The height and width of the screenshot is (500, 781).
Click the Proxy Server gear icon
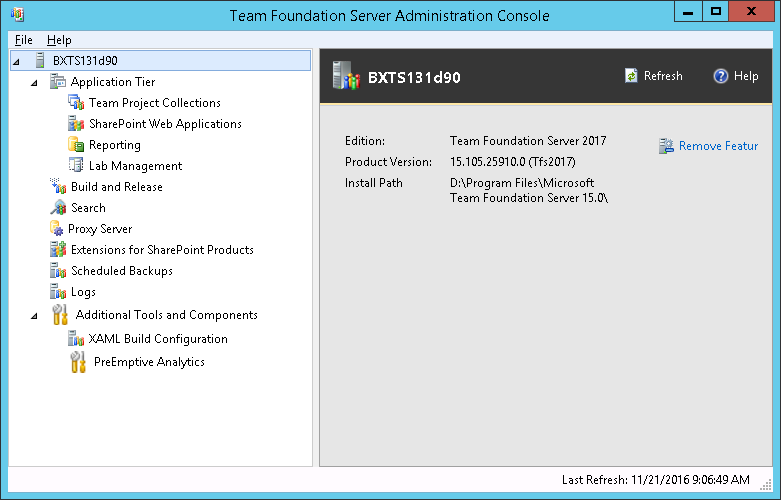tap(56, 229)
